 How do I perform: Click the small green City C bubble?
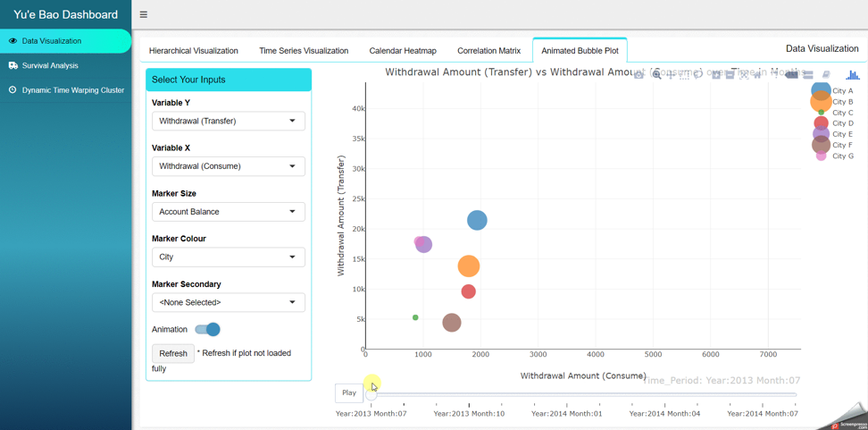click(x=415, y=317)
